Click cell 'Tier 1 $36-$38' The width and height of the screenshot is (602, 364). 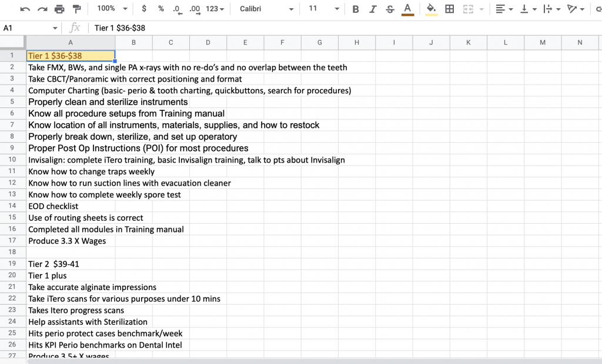(71, 56)
